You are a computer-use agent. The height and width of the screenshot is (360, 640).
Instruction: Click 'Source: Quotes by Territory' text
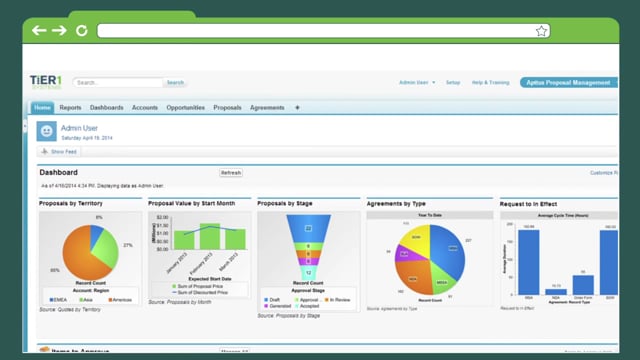tap(70, 310)
